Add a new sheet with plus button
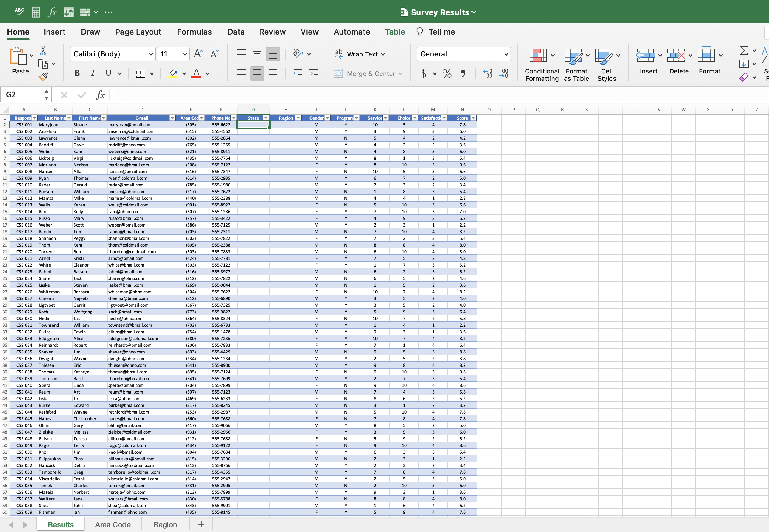The image size is (769, 532). (201, 524)
